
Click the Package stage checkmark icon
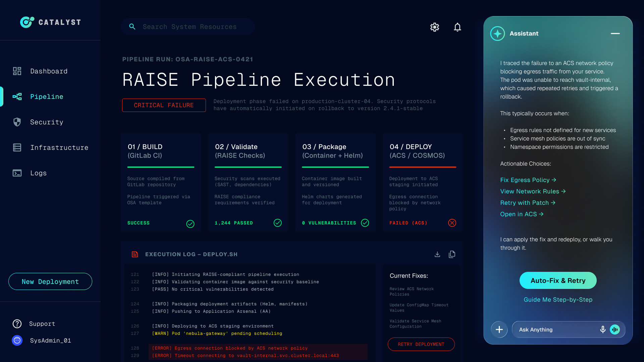tap(365, 223)
